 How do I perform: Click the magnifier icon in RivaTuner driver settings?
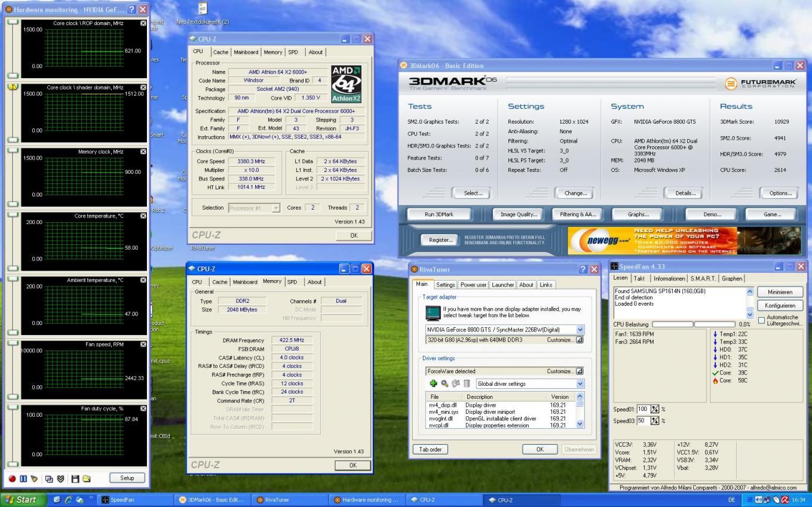pyautogui.click(x=445, y=383)
